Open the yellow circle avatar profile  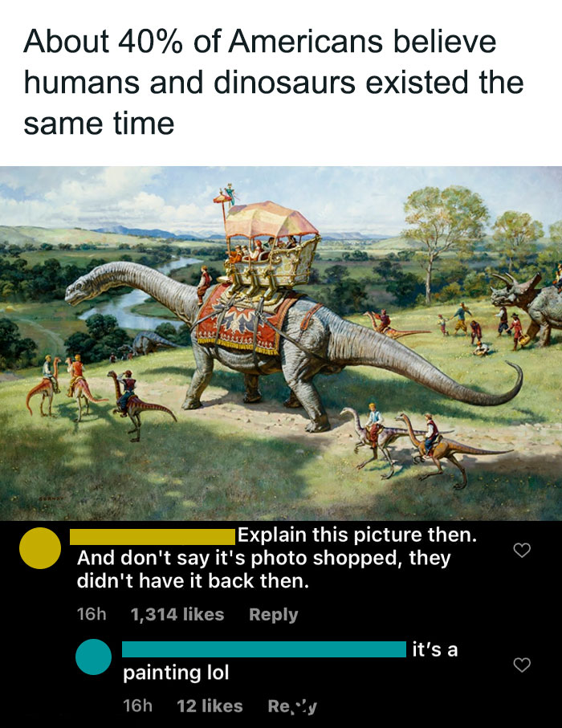[39, 549]
